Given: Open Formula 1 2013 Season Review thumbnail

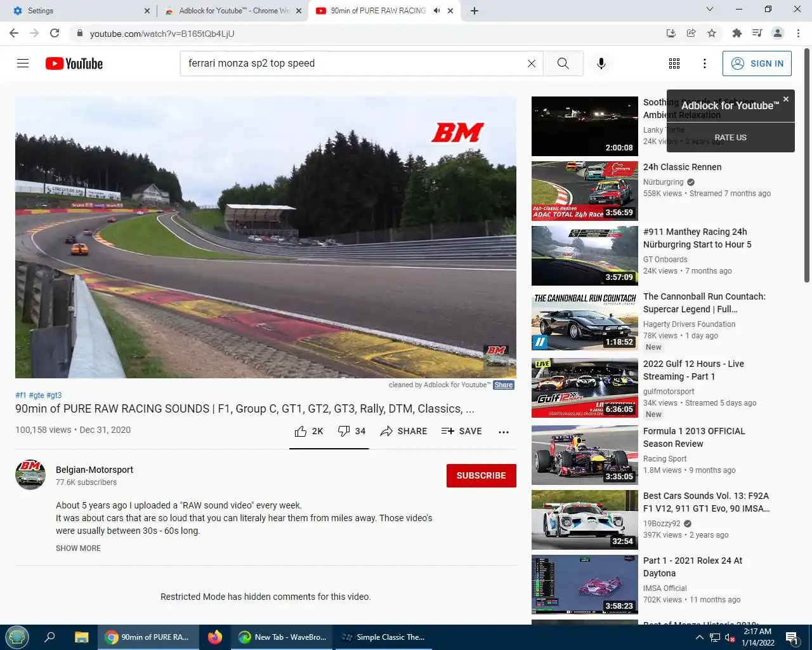Looking at the screenshot, I should pyautogui.click(x=585, y=455).
